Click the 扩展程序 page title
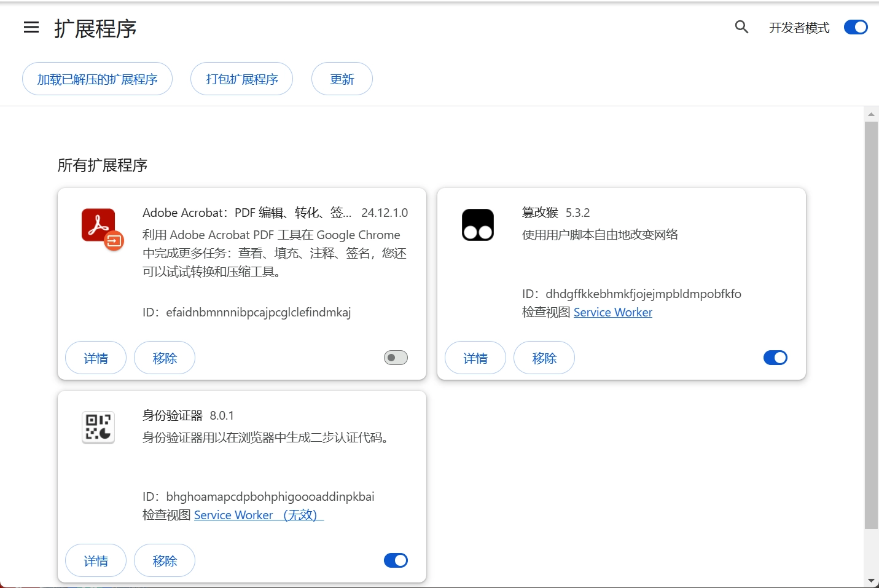The height and width of the screenshot is (588, 879). [95, 28]
